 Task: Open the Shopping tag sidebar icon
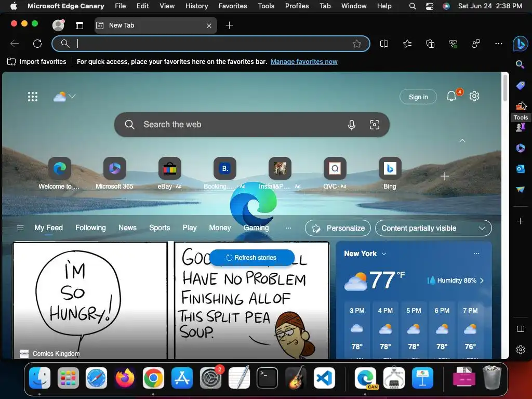(x=520, y=86)
